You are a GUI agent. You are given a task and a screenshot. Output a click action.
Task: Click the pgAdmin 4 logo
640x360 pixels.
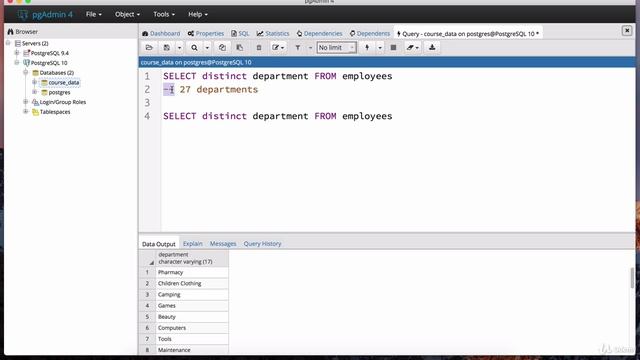(45, 15)
